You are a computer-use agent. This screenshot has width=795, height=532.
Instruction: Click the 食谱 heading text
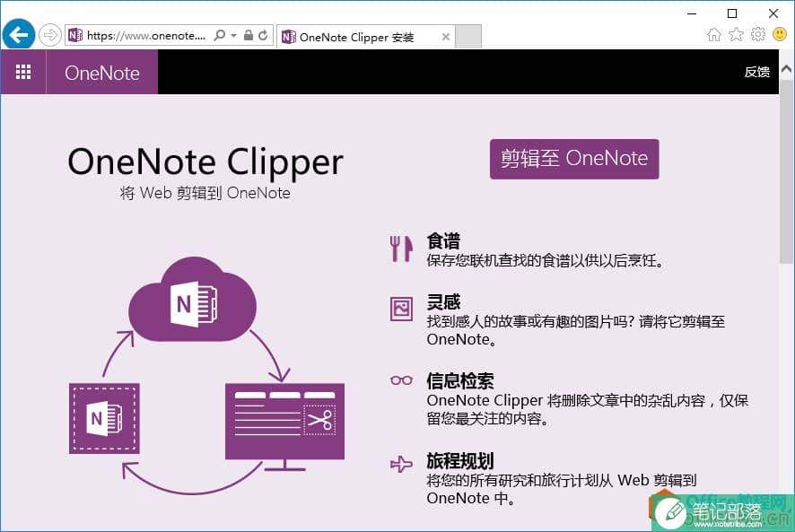point(443,240)
